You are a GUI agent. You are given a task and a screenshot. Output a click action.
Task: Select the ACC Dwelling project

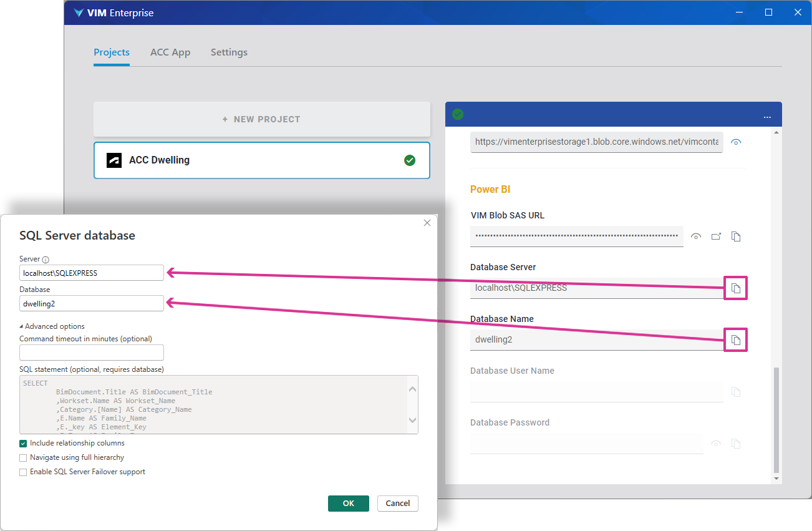(x=262, y=160)
